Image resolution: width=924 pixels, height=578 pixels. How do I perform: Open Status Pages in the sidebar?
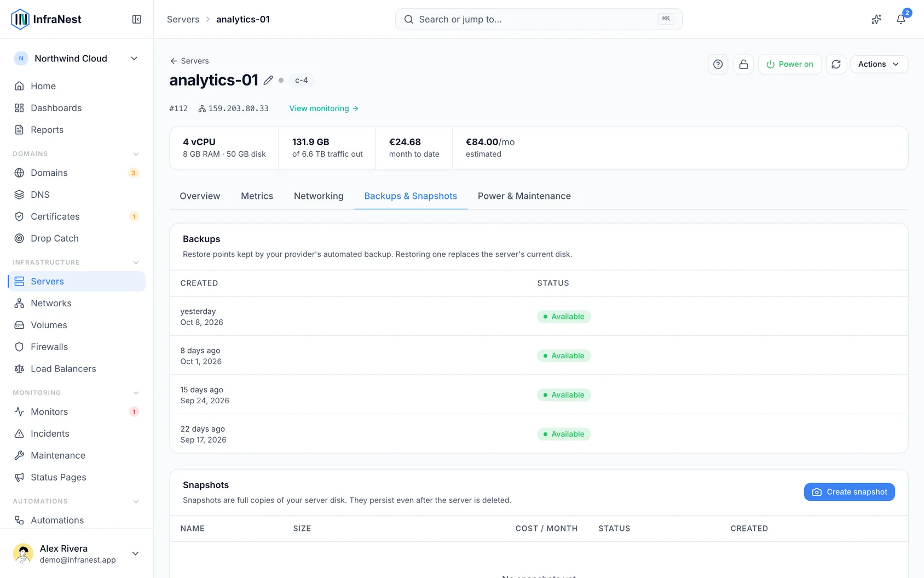pyautogui.click(x=77, y=477)
